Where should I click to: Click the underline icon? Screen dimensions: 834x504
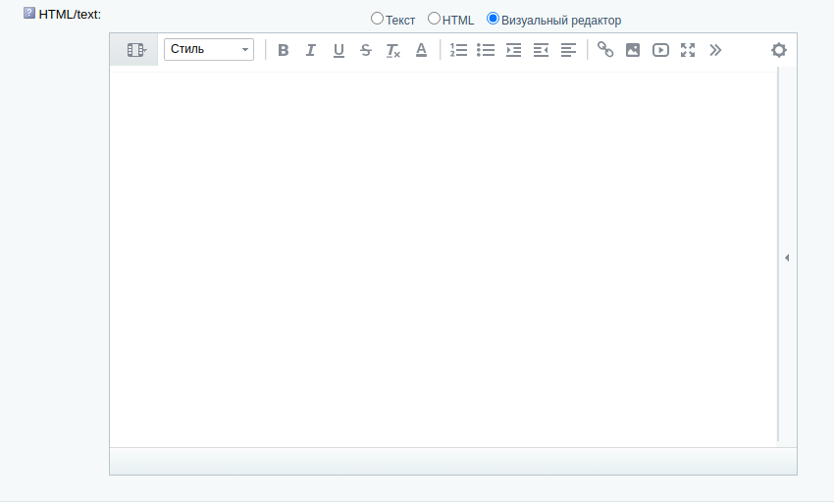tap(339, 50)
